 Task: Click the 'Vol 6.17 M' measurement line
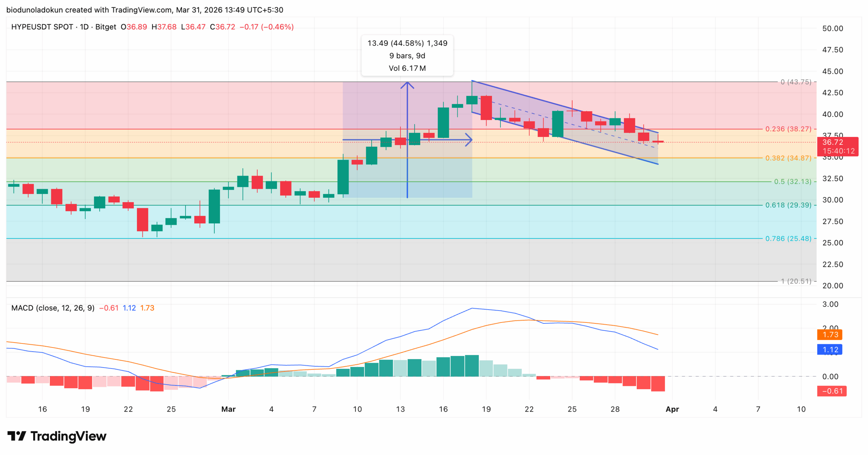pos(407,68)
